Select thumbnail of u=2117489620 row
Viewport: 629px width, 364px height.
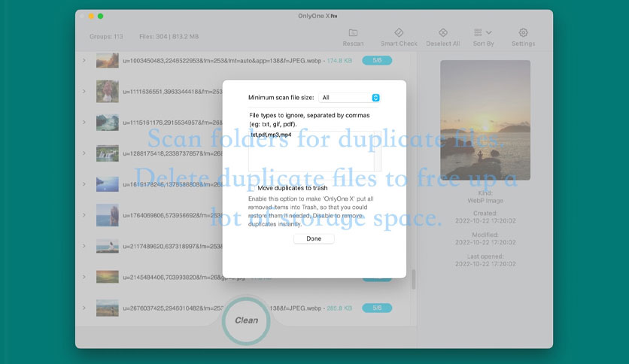click(108, 246)
